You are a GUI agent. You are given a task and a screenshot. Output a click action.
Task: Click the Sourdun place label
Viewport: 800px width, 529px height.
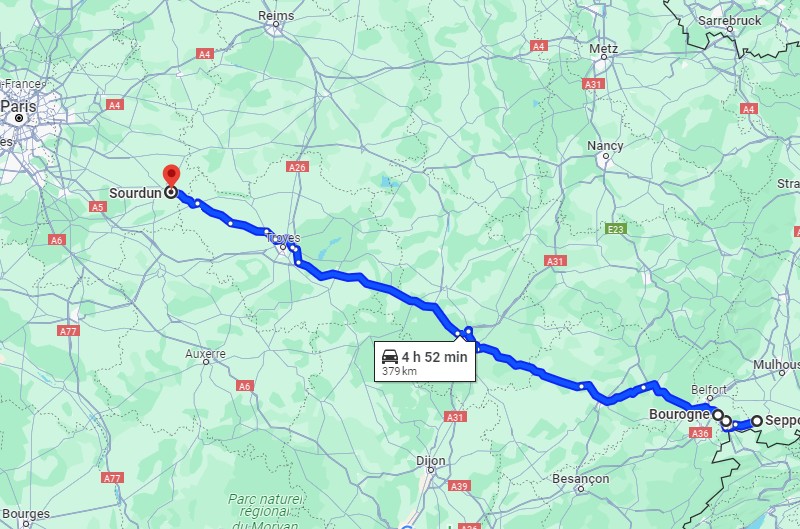click(135, 193)
